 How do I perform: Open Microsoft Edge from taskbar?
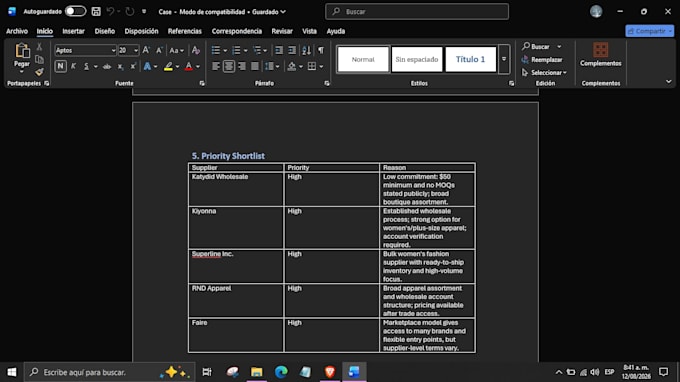[x=281, y=372]
